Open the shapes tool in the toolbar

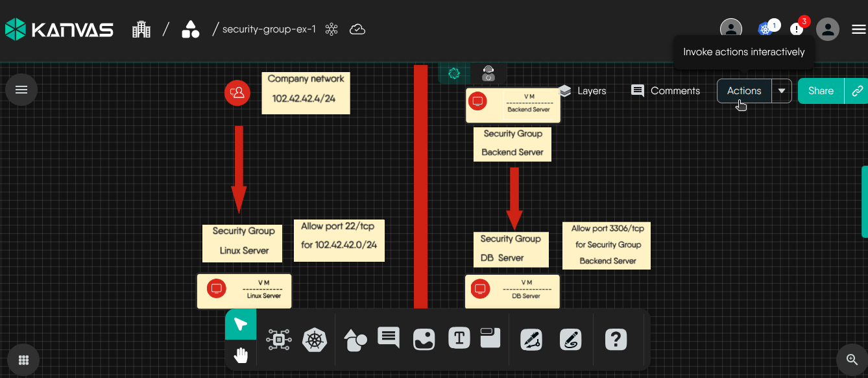click(x=355, y=338)
